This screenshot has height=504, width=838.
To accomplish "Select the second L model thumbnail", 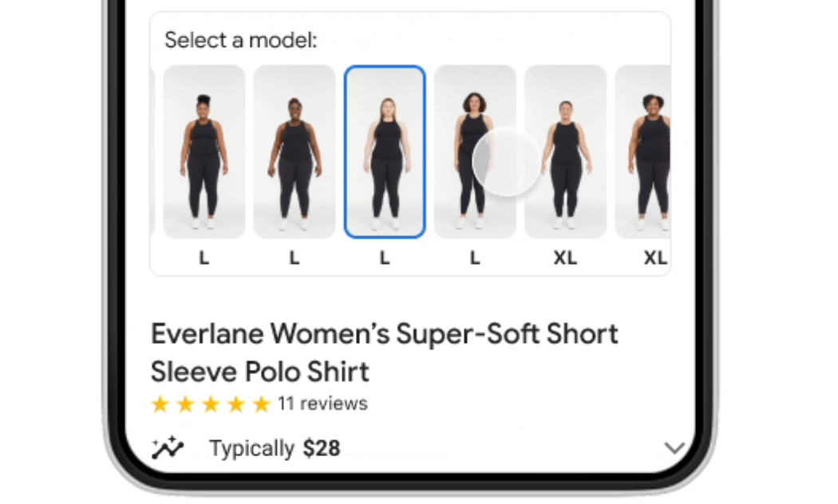I will tap(294, 152).
